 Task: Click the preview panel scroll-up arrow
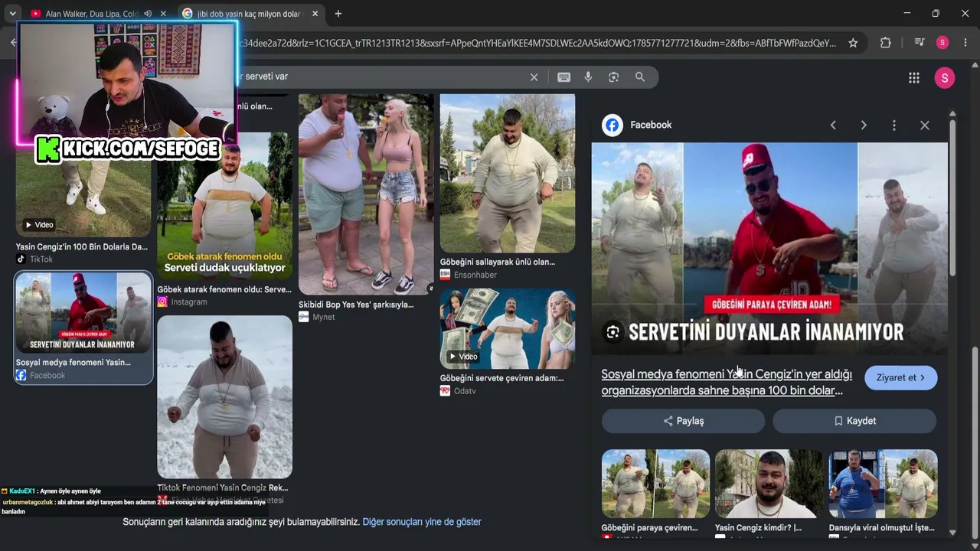click(952, 113)
